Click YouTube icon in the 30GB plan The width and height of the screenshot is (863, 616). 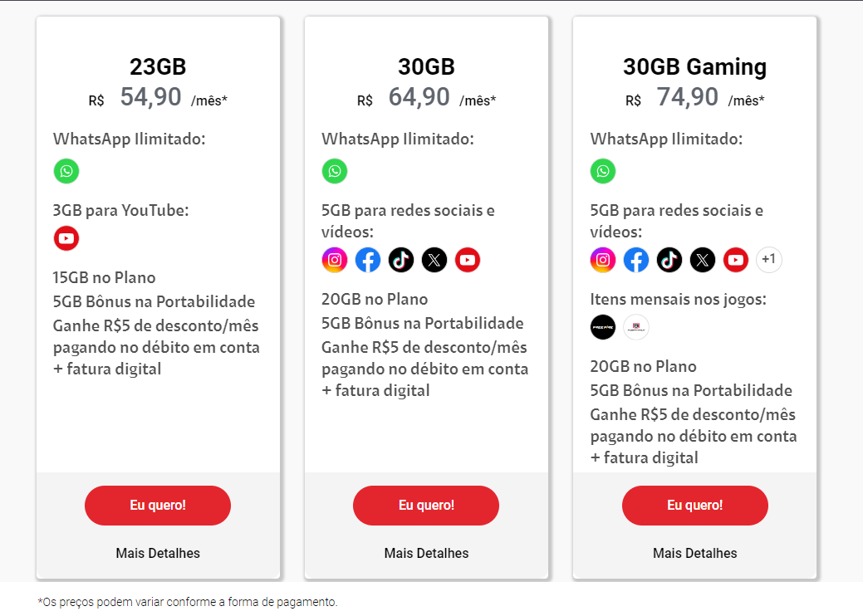point(468,260)
